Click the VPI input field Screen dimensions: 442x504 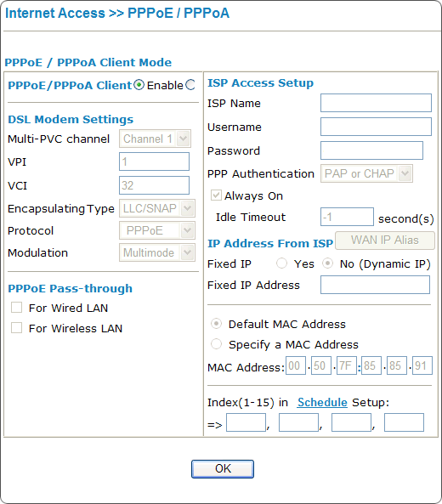155,161
